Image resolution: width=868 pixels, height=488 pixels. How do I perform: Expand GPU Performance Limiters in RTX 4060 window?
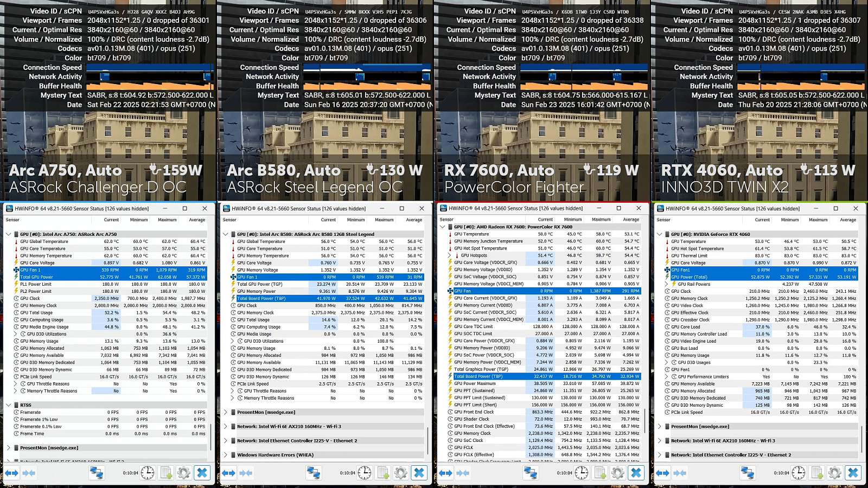coord(667,376)
